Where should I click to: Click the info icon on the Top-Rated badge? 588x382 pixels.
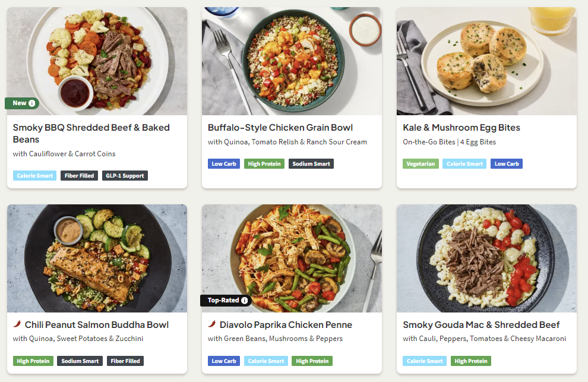(244, 301)
